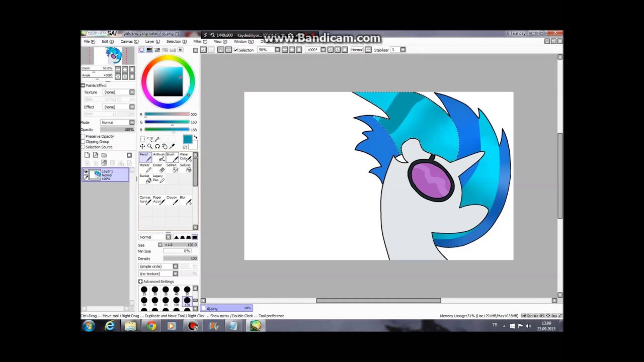
Task: Adjust the G green channel slider
Action: (x=167, y=122)
